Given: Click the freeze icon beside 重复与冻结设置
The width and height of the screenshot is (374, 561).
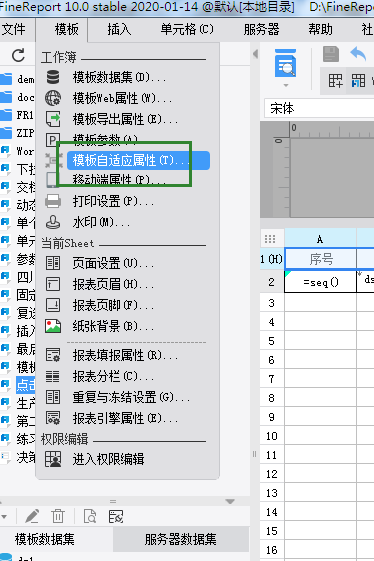Looking at the screenshot, I should pyautogui.click(x=53, y=397).
